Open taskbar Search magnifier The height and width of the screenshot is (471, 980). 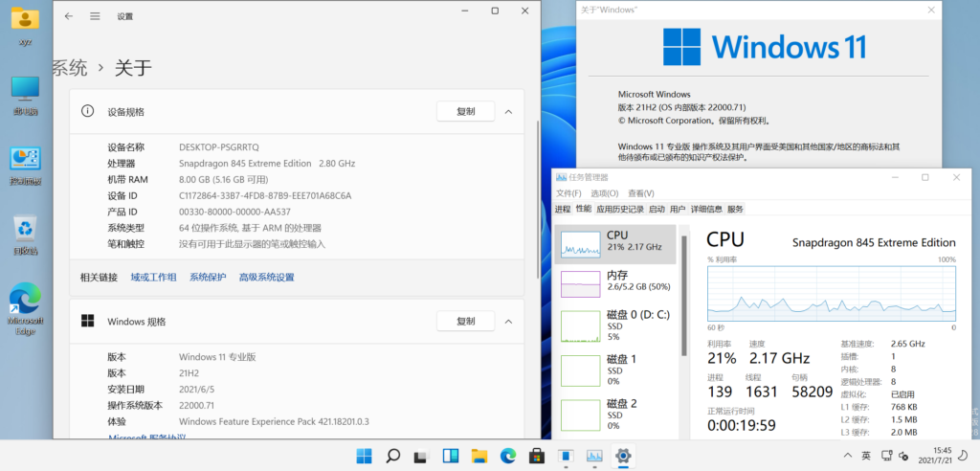(x=392, y=456)
